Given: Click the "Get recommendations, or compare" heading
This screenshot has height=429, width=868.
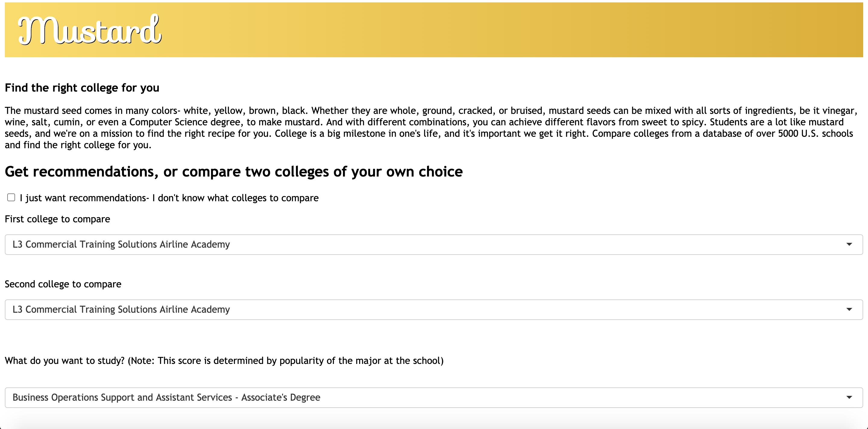Looking at the screenshot, I should point(234,172).
